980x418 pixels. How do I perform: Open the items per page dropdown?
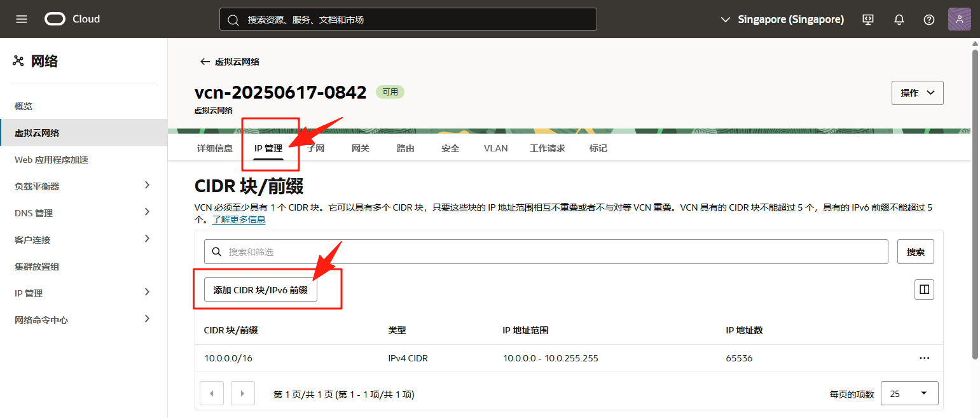pyautogui.click(x=909, y=394)
